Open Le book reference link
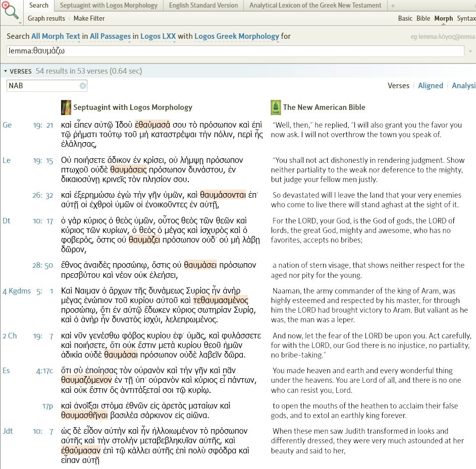The width and height of the screenshot is (476, 469). tap(7, 160)
